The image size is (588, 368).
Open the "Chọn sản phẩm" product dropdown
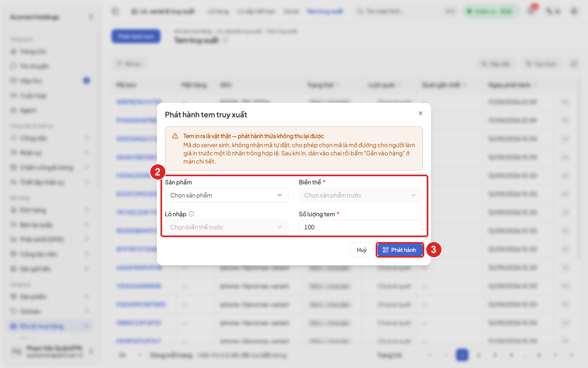tap(227, 195)
